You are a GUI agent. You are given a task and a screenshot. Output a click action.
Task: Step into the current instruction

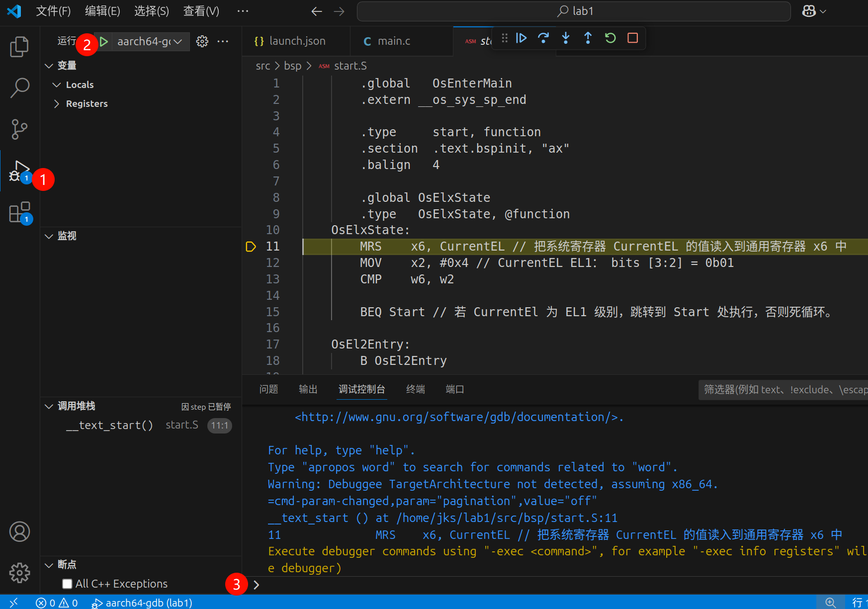coord(566,38)
